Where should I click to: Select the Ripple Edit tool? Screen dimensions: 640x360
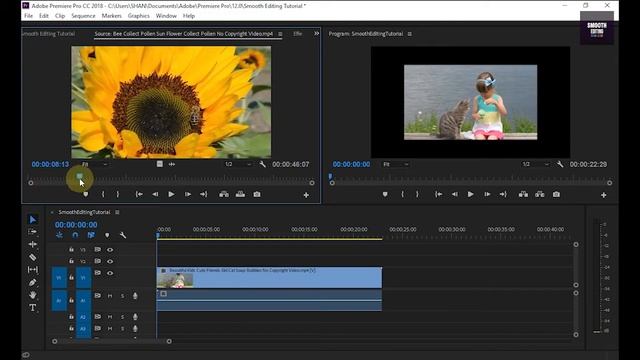pos(33,244)
